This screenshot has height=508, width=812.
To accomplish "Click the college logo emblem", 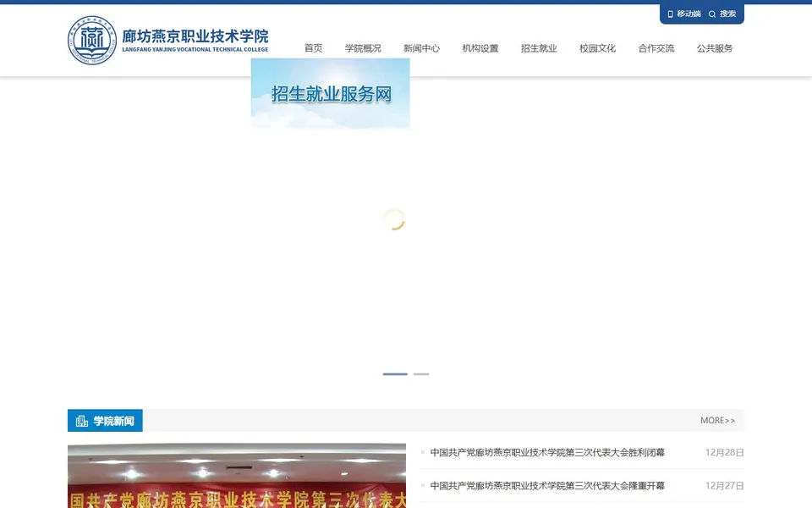I will pyautogui.click(x=92, y=41).
